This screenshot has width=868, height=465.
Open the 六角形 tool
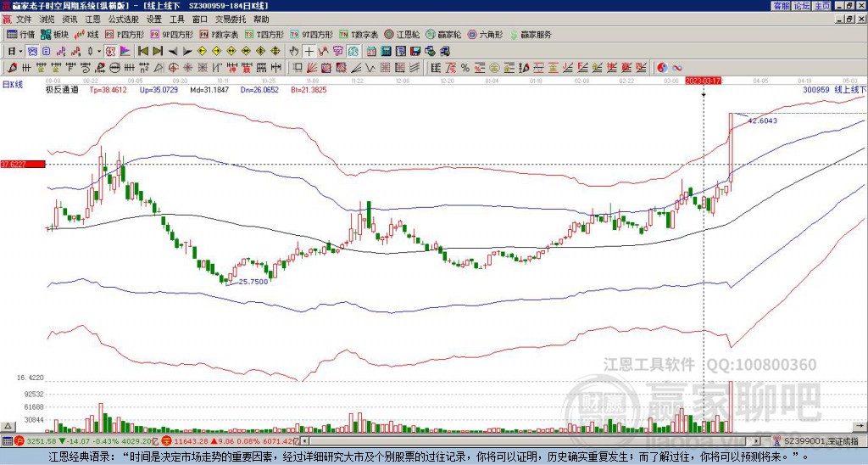click(x=486, y=34)
